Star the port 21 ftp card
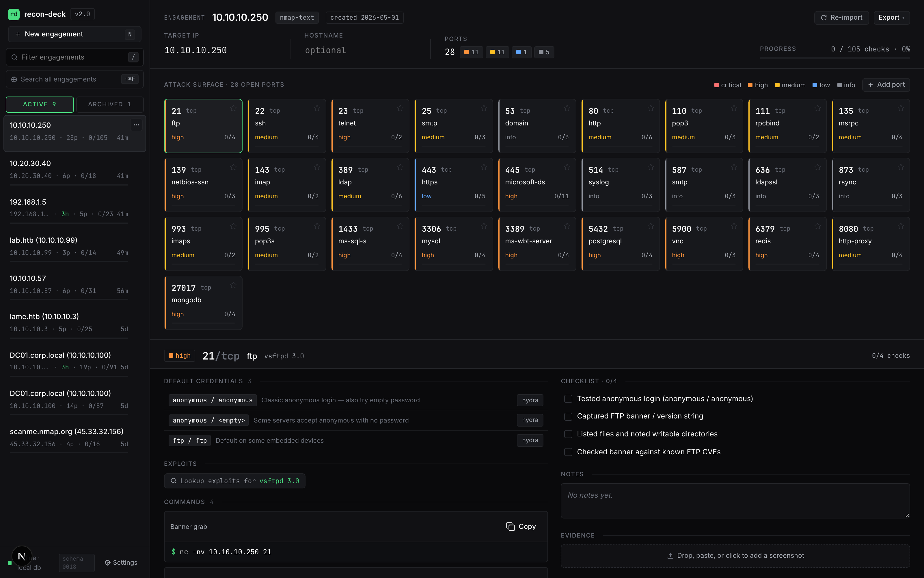Image resolution: width=924 pixels, height=578 pixels. tap(233, 109)
